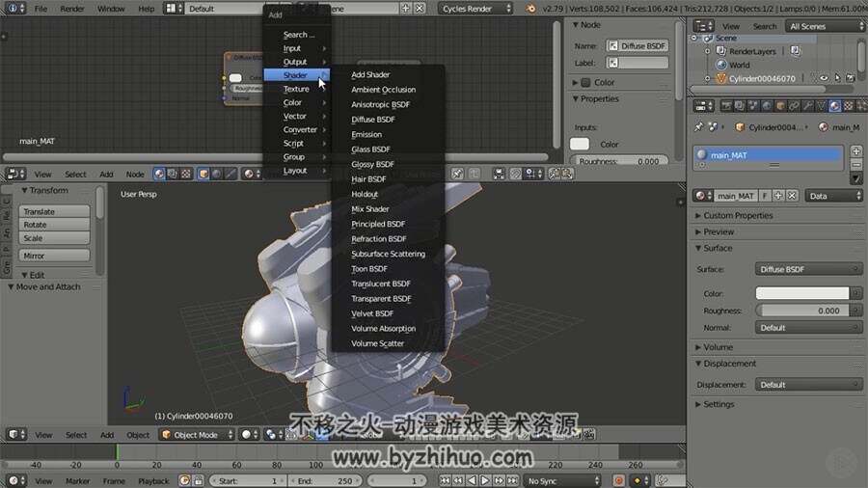
Task: Expand the Scene item in outliner
Action: [x=694, y=39]
